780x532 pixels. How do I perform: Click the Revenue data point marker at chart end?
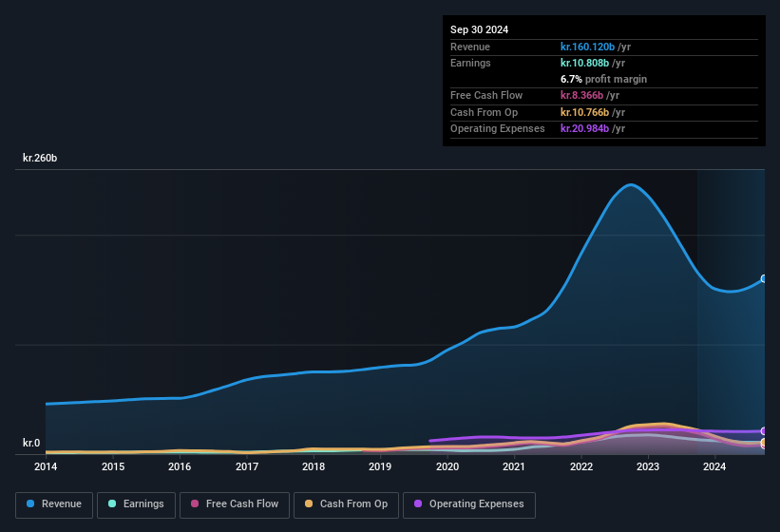click(764, 278)
